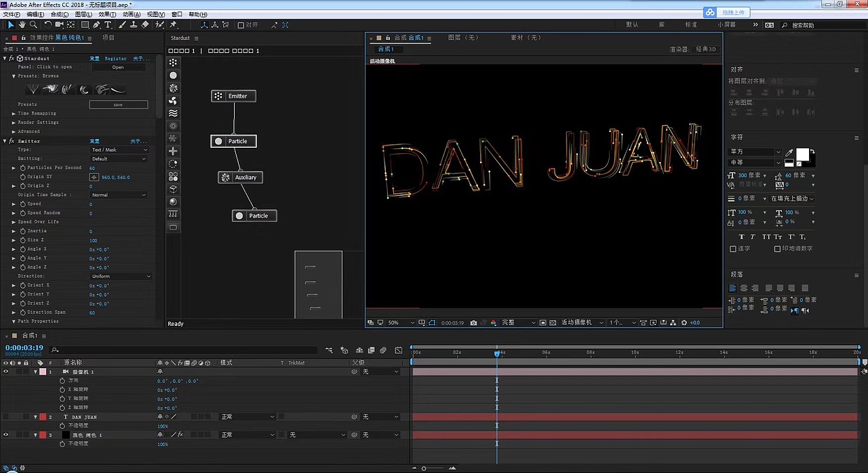The height and width of the screenshot is (473, 868).
Task: Switch to the 项目 panel tab
Action: [x=108, y=38]
